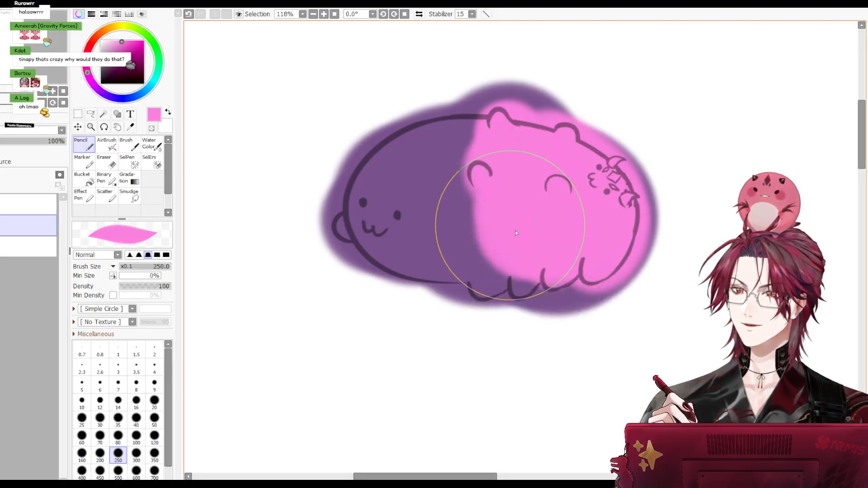This screenshot has height=488, width=868.
Task: Choose the Water Color tool
Action: [152, 144]
